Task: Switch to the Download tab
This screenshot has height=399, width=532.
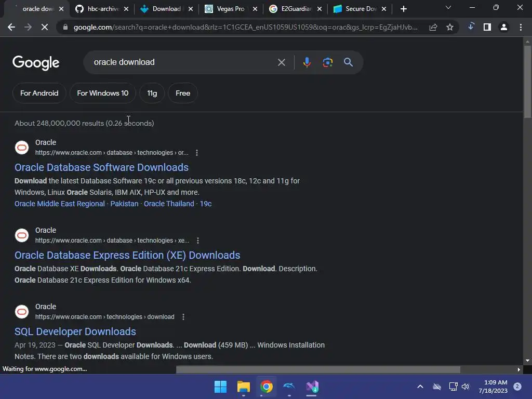Action: coord(167,9)
